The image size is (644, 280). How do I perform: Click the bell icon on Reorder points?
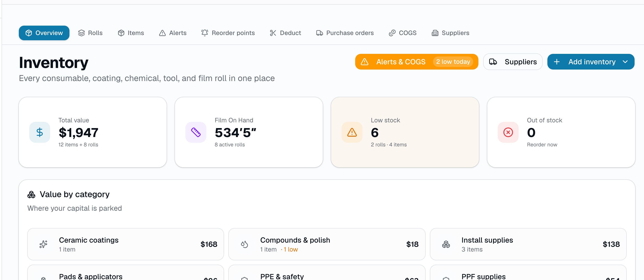(x=205, y=33)
